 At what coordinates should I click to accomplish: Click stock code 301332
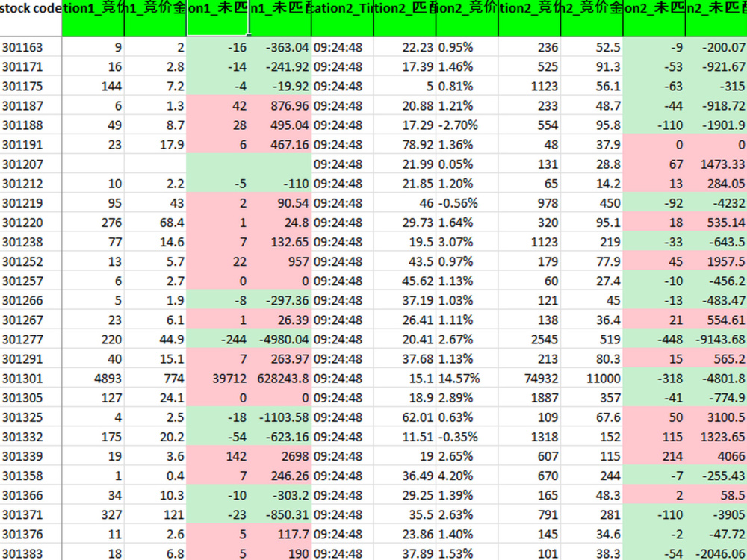point(31,437)
